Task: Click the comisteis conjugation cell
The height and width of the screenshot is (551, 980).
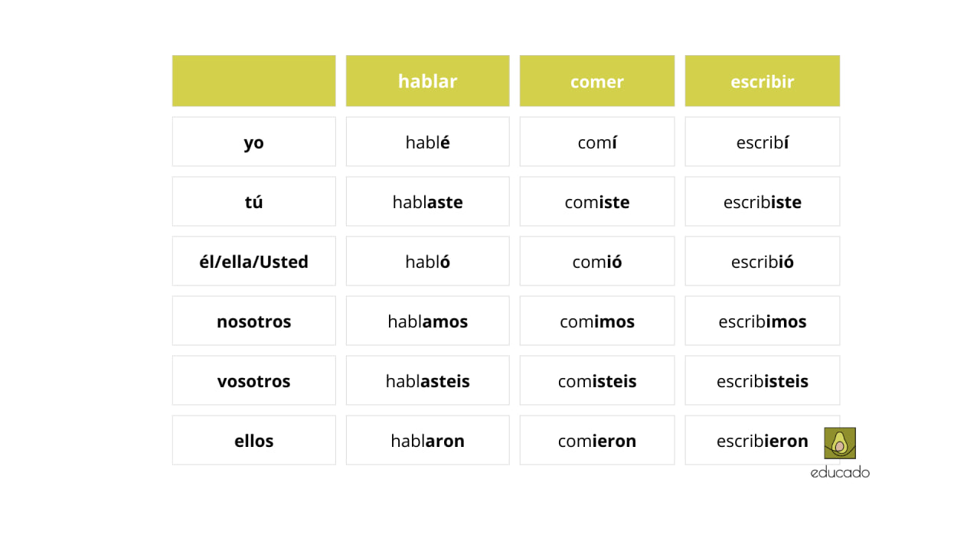Action: click(596, 380)
